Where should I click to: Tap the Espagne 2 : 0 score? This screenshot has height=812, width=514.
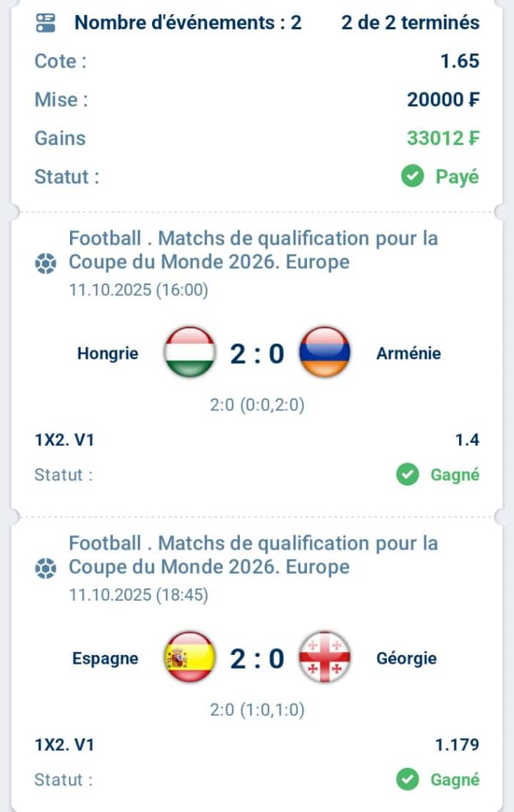257,659
